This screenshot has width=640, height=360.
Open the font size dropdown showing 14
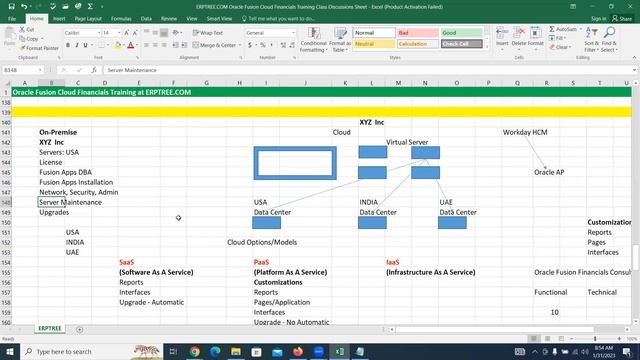pyautogui.click(x=119, y=33)
